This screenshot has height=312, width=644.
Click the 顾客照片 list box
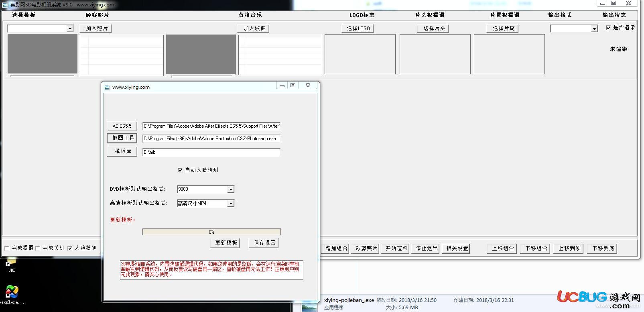tap(122, 55)
